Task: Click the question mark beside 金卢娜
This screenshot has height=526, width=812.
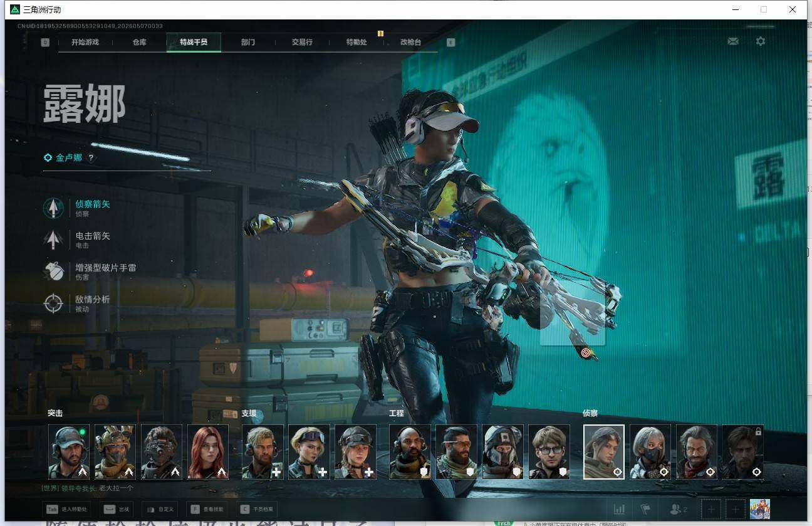Action: click(x=91, y=158)
